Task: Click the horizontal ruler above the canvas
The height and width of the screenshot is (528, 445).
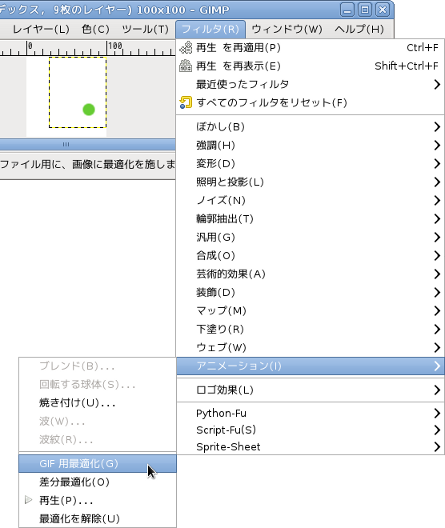Action: pos(88,48)
